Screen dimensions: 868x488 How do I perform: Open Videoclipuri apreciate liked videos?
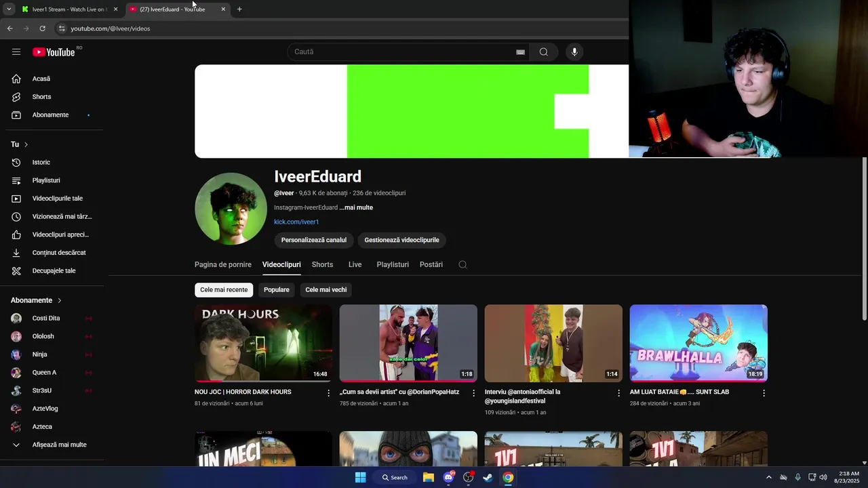pyautogui.click(x=53, y=235)
